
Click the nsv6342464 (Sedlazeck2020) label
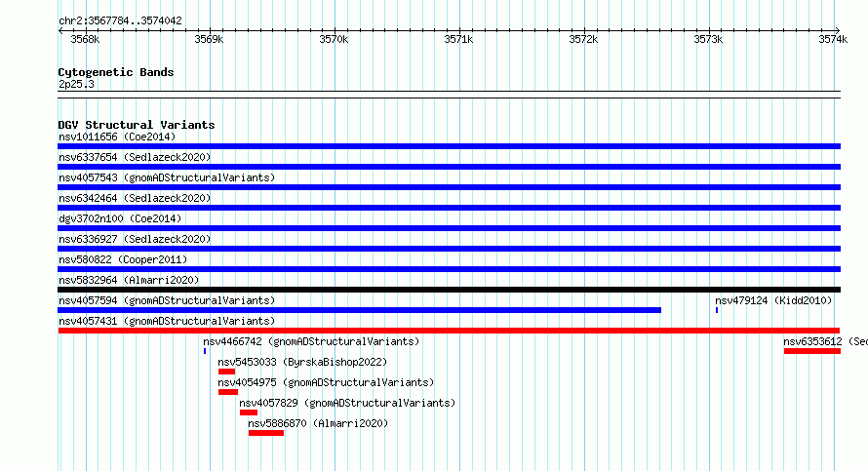(135, 198)
